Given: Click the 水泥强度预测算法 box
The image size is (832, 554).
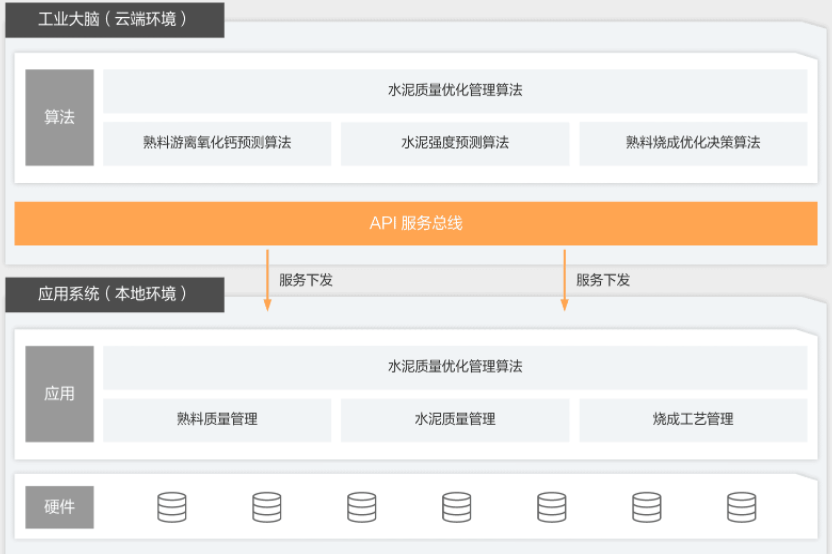Looking at the screenshot, I should [455, 143].
